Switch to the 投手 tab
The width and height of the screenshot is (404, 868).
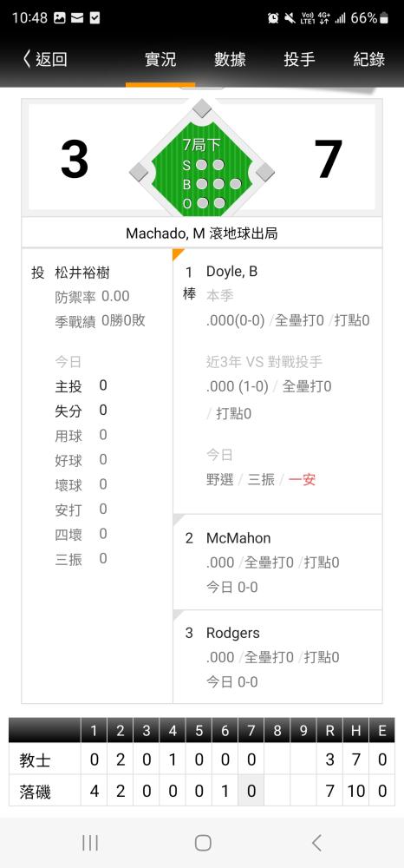click(x=300, y=59)
